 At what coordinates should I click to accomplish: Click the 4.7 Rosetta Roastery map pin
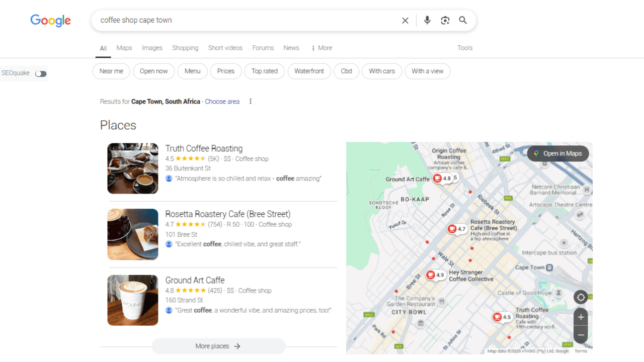457,229
